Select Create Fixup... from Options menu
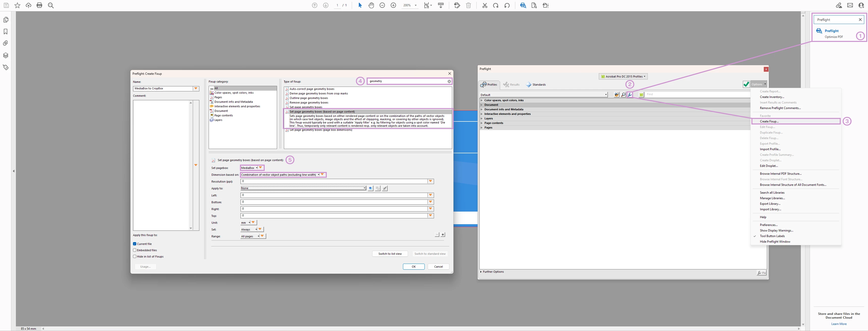This screenshot has width=868, height=331. [x=769, y=121]
